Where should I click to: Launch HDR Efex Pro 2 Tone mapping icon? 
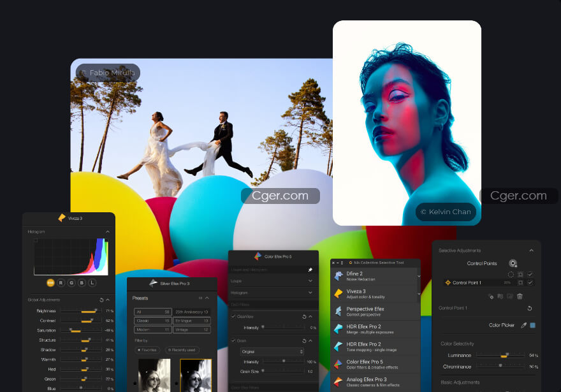tap(339, 346)
